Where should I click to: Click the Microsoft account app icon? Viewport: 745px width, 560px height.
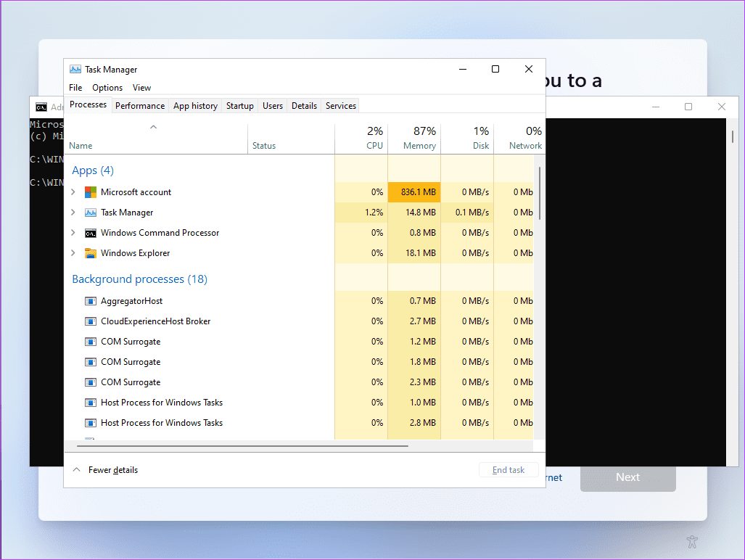(x=91, y=192)
